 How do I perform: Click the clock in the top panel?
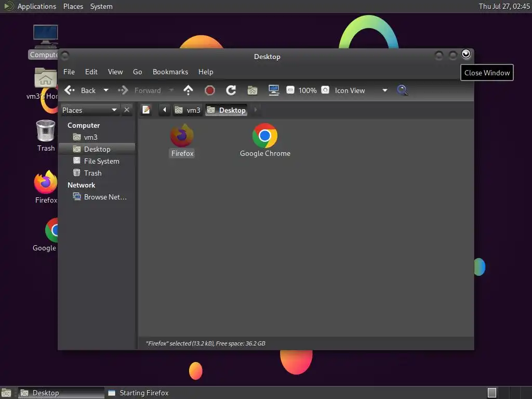pyautogui.click(x=504, y=6)
